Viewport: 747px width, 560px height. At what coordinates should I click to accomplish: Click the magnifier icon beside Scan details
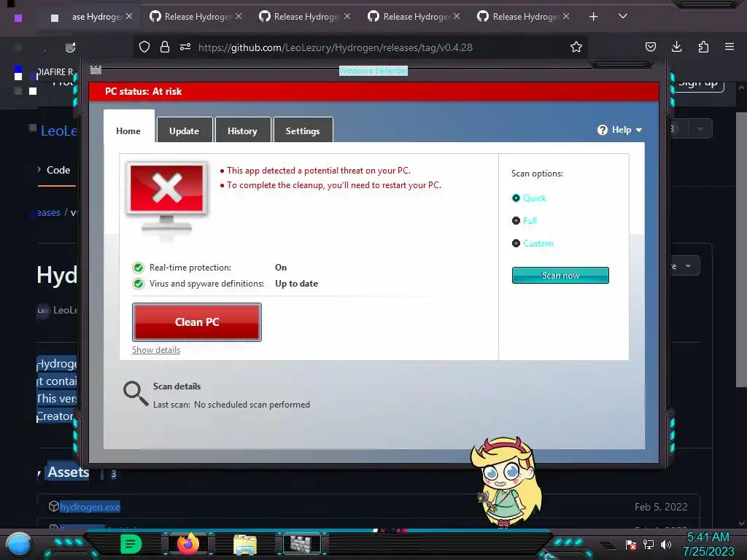coord(136,394)
